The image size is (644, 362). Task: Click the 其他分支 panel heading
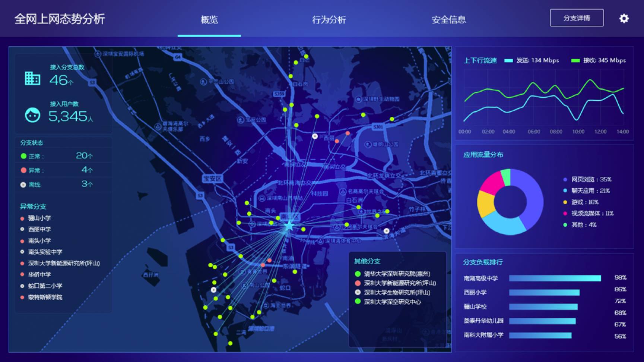coord(367,261)
